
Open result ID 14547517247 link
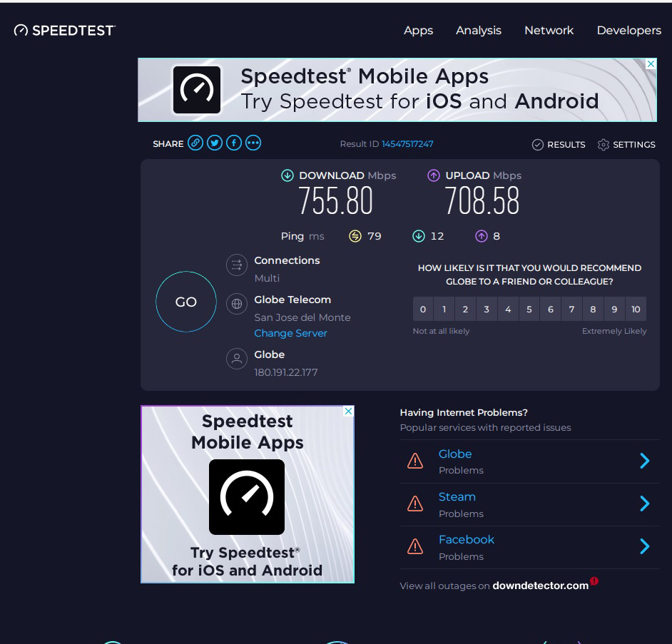(407, 144)
